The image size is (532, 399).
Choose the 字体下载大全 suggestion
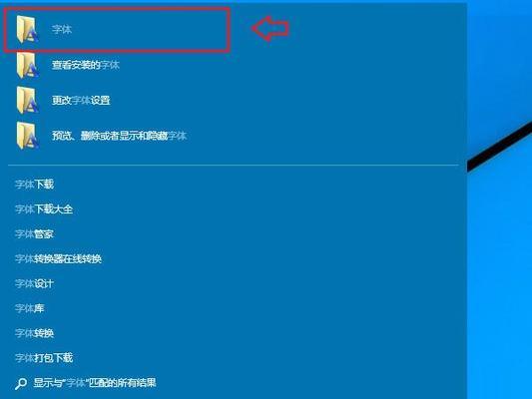click(x=44, y=208)
